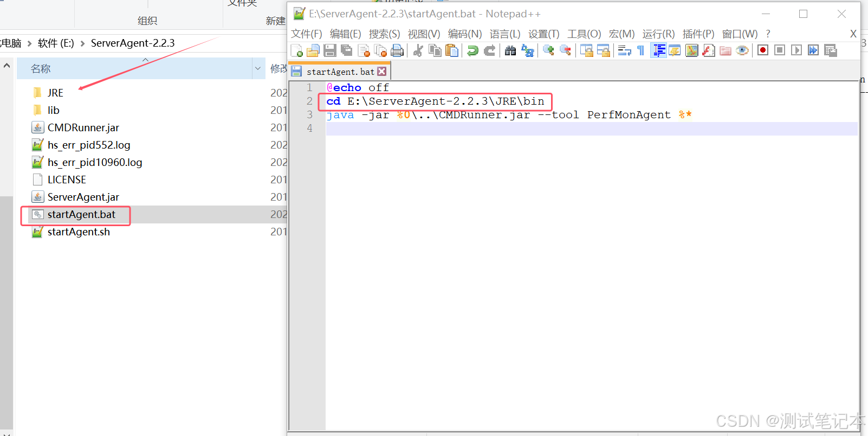The image size is (868, 436).
Task: Open the 搜索(S) menu
Action: (385, 34)
